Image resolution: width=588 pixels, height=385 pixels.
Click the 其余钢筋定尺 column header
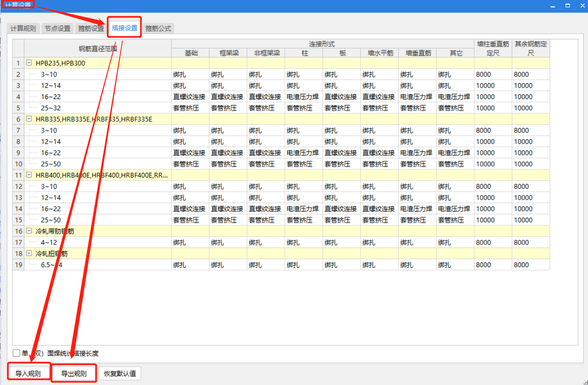pos(531,48)
